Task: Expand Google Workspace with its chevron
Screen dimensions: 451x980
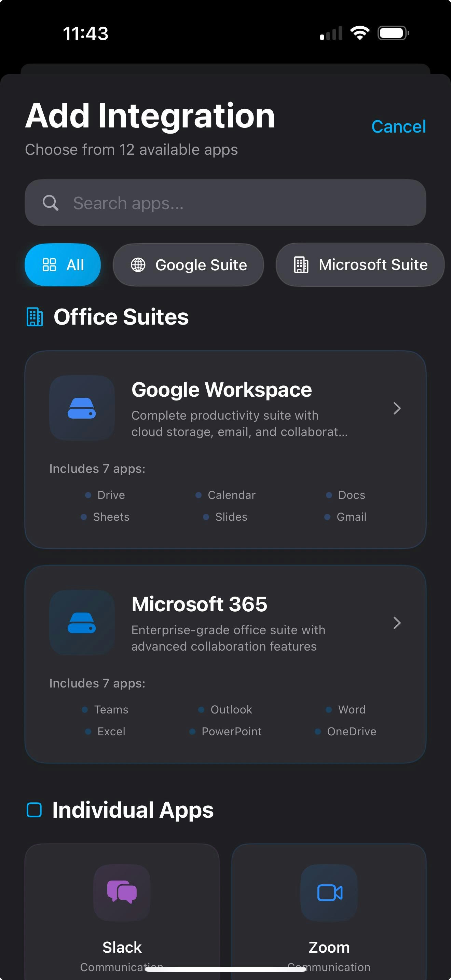Action: coord(397,408)
